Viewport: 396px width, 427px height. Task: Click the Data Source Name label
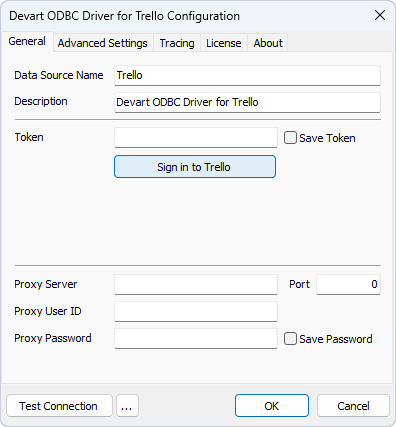point(59,75)
